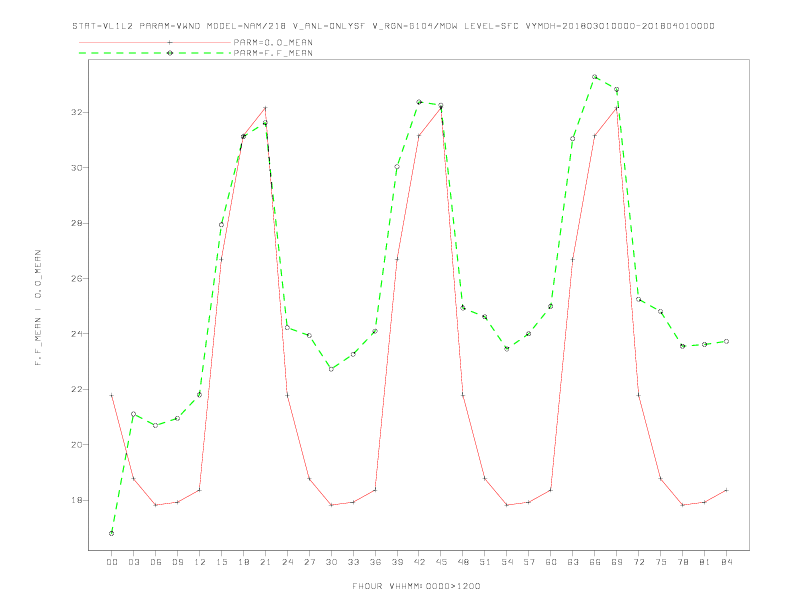Click x-axis forecast hour label 42

(419, 562)
